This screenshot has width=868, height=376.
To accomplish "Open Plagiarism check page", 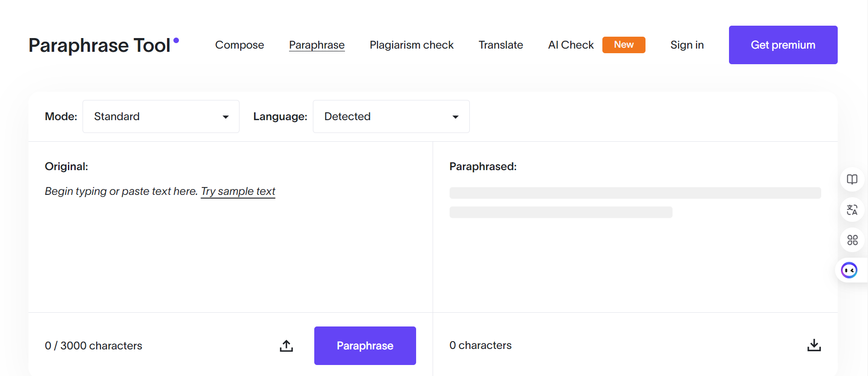I will 412,45.
